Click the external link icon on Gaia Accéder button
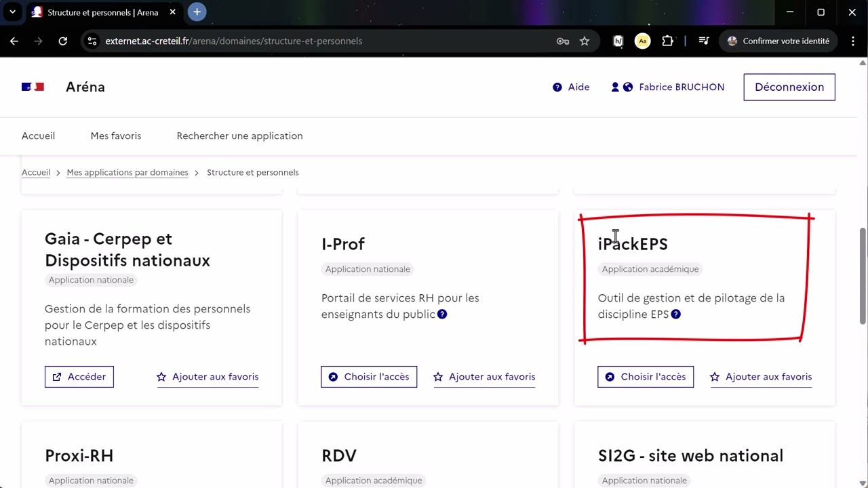Screen dimensions: 868x488 click(x=57, y=377)
